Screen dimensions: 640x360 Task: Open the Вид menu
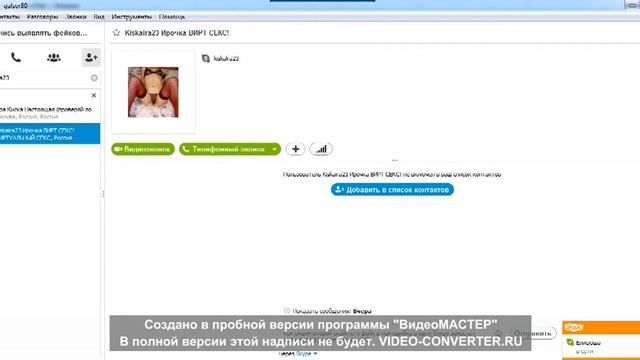coord(99,17)
